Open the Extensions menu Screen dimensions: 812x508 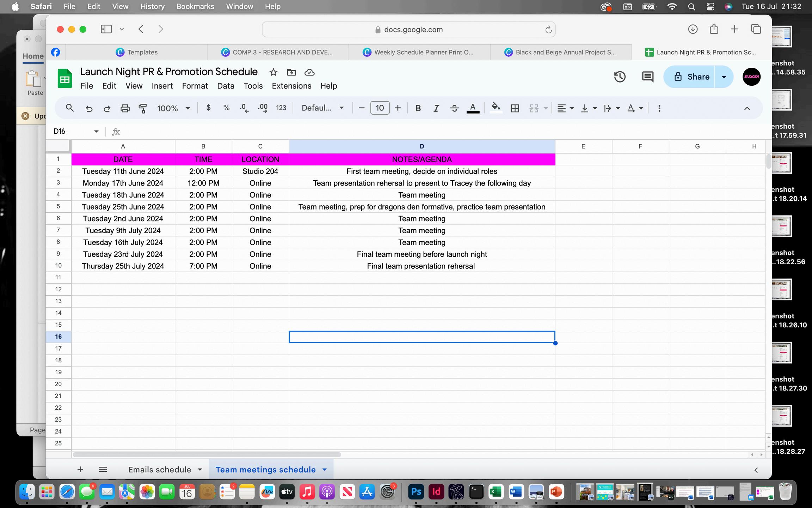click(x=291, y=86)
